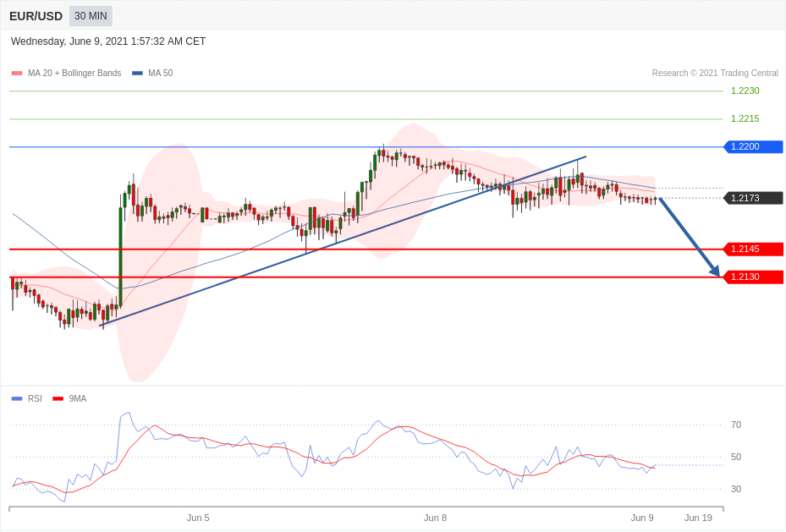The image size is (786, 532).
Task: Click the green 1.2230 resistance label
Action: pos(745,91)
